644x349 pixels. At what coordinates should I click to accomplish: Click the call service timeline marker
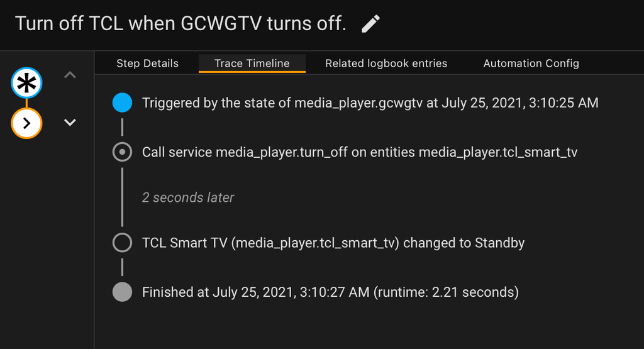(123, 152)
